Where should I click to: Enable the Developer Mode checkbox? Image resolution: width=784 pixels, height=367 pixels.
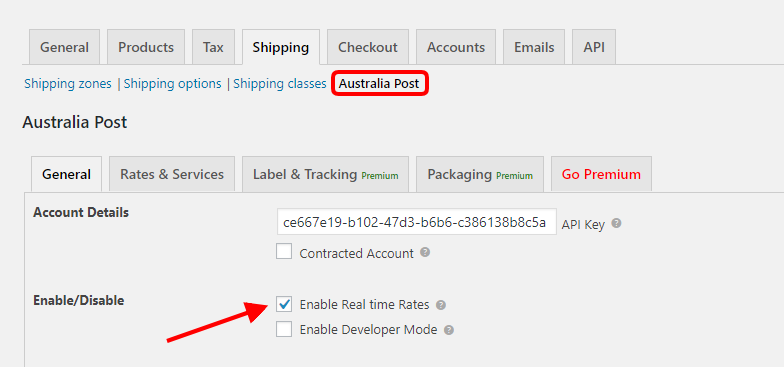pos(284,329)
